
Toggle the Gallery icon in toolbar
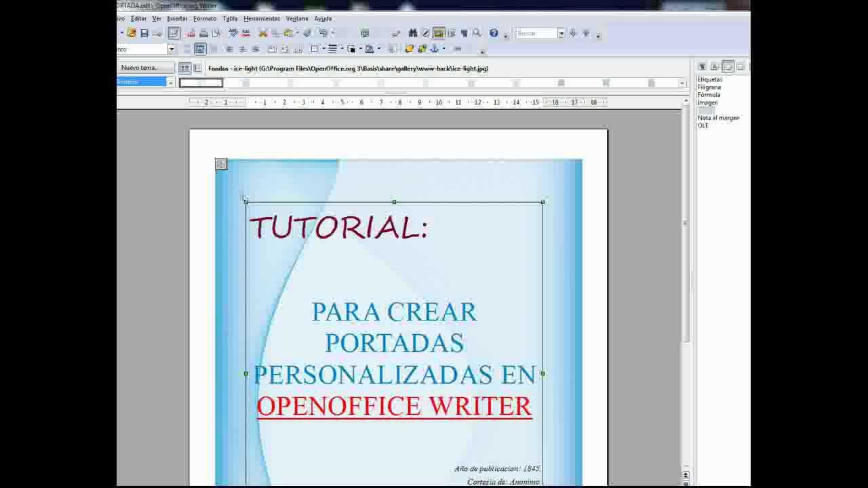pyautogui.click(x=439, y=33)
